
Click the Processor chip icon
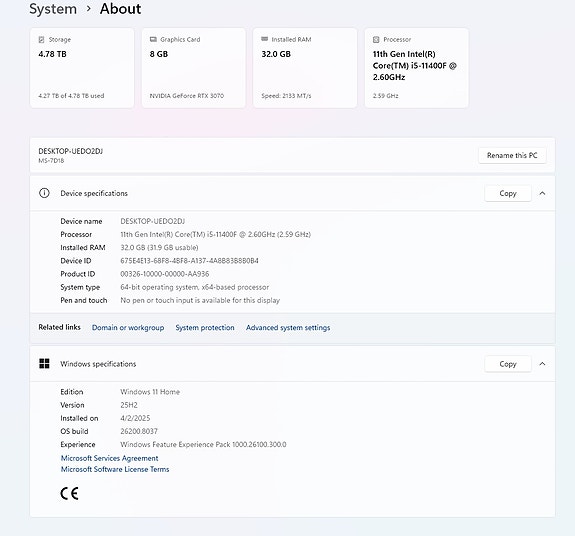[x=376, y=40]
